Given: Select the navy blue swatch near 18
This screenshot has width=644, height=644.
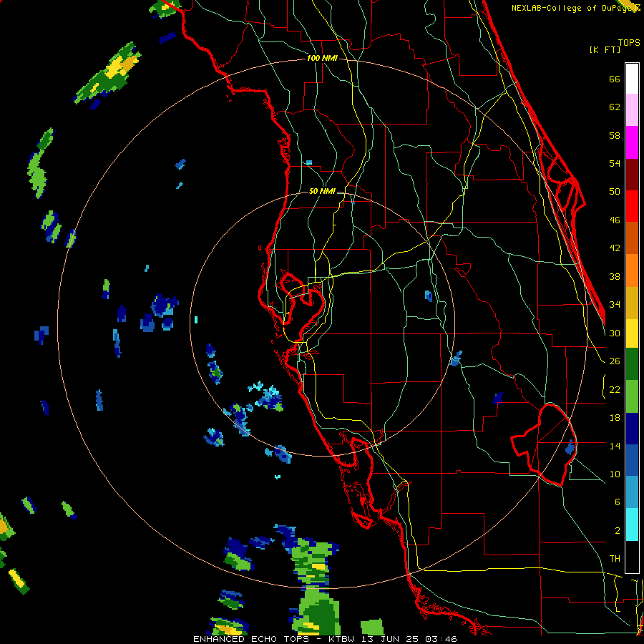Looking at the screenshot, I should click(632, 429).
